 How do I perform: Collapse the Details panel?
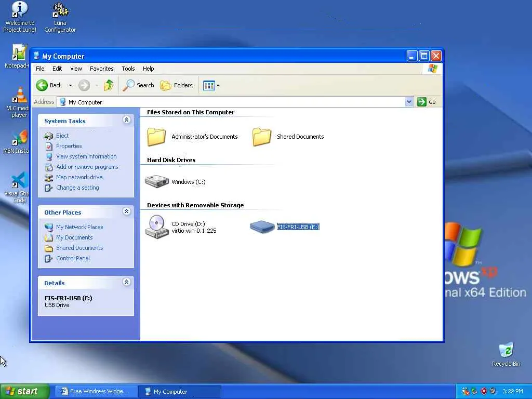click(127, 282)
